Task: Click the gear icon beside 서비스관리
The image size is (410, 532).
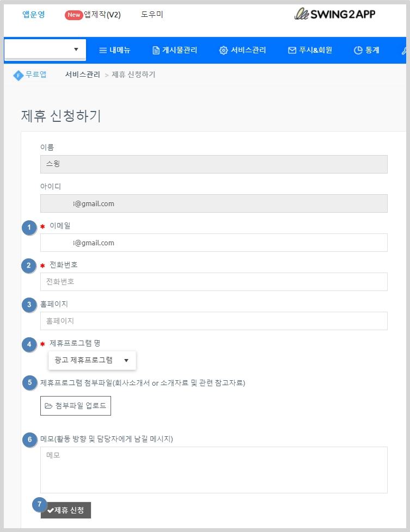Action: 223,51
